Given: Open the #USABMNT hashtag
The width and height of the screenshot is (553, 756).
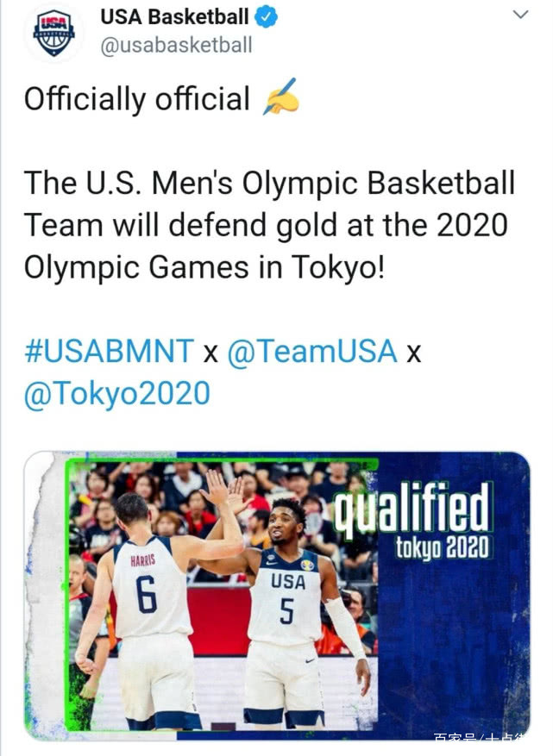Looking at the screenshot, I should [109, 351].
